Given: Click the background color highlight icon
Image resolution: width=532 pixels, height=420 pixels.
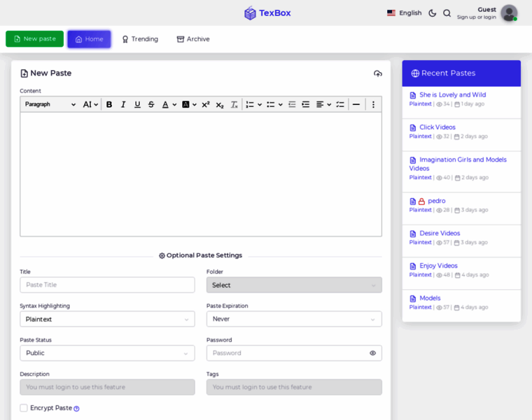Looking at the screenshot, I should pos(185,104).
